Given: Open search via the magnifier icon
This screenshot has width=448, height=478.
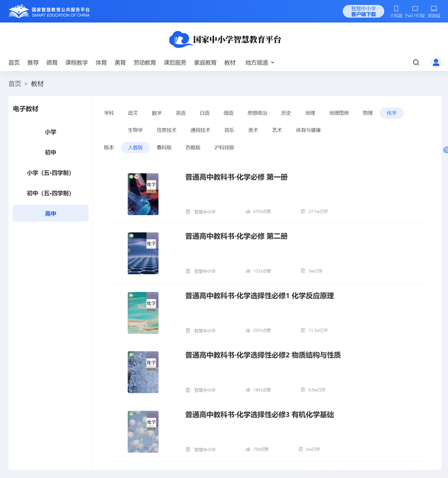Looking at the screenshot, I should point(416,63).
